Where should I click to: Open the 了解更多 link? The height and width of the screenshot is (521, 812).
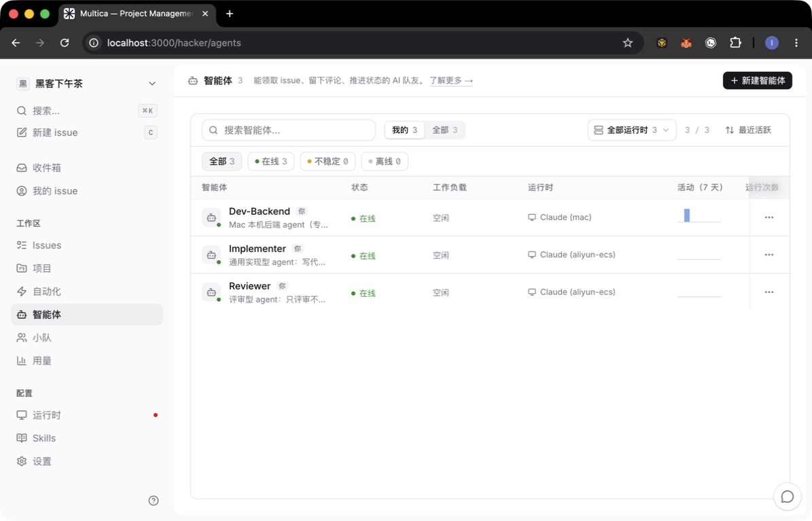pyautogui.click(x=451, y=80)
